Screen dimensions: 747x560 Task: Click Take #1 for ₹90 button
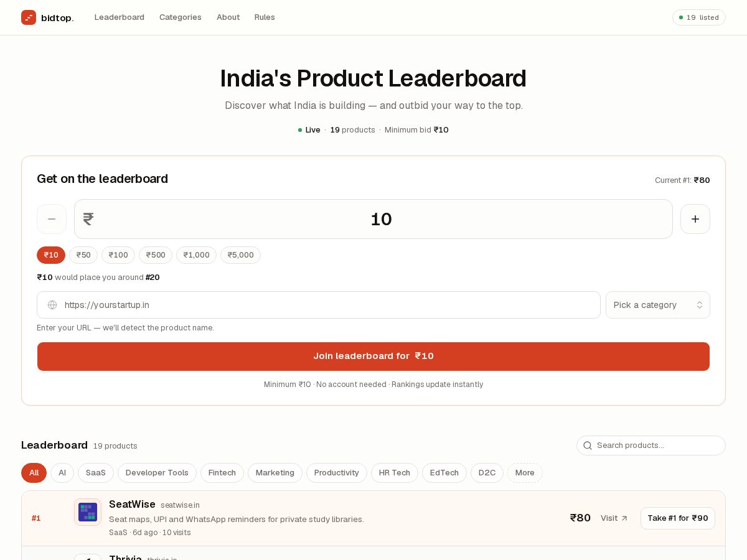[678, 518]
